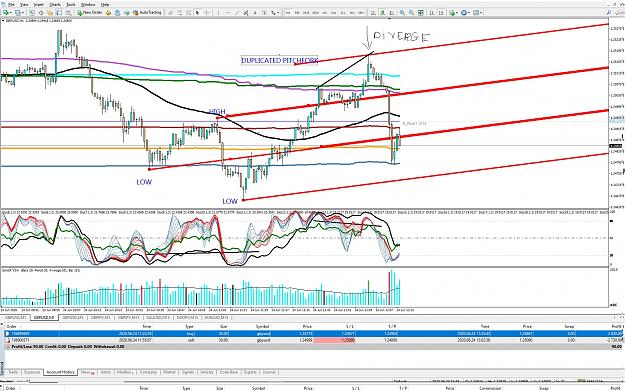Image resolution: width=625 pixels, height=391 pixels.
Task: Select the Equidistant Channel tool
Action: [246, 13]
